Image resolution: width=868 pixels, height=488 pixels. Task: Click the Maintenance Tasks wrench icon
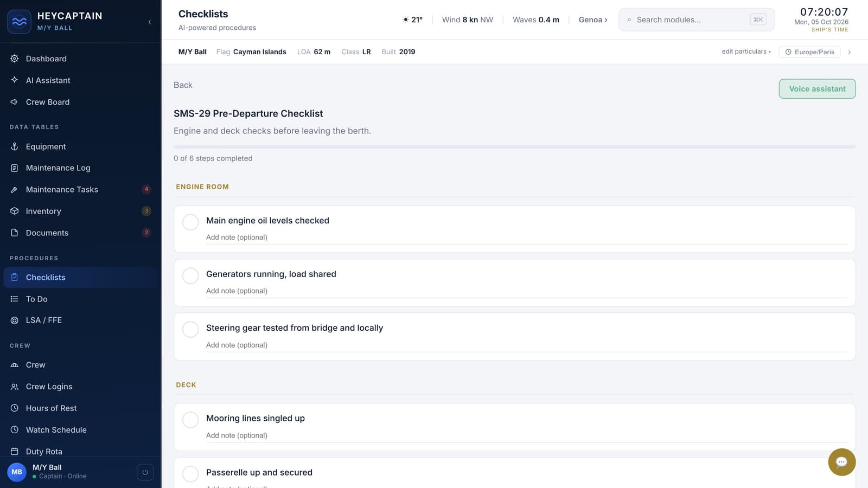15,190
